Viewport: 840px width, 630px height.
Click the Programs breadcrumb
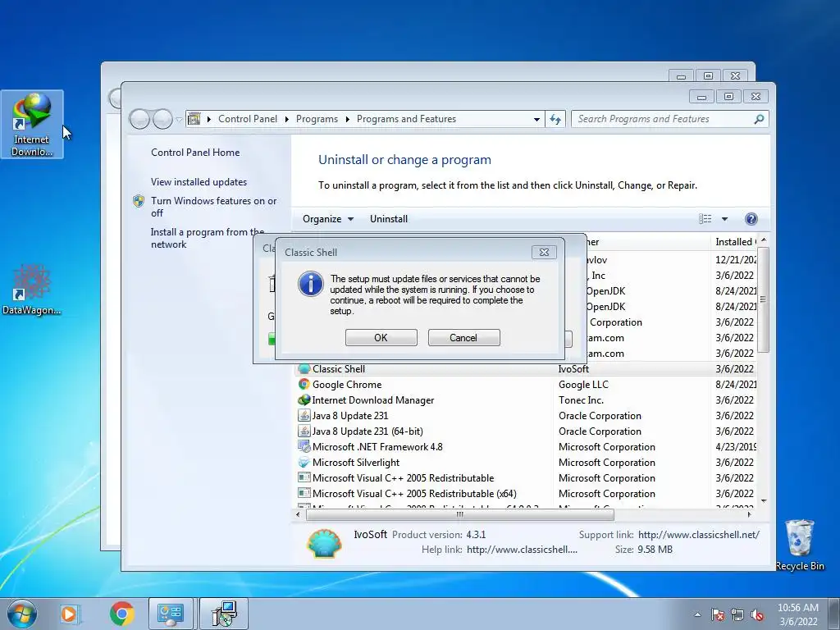(317, 119)
